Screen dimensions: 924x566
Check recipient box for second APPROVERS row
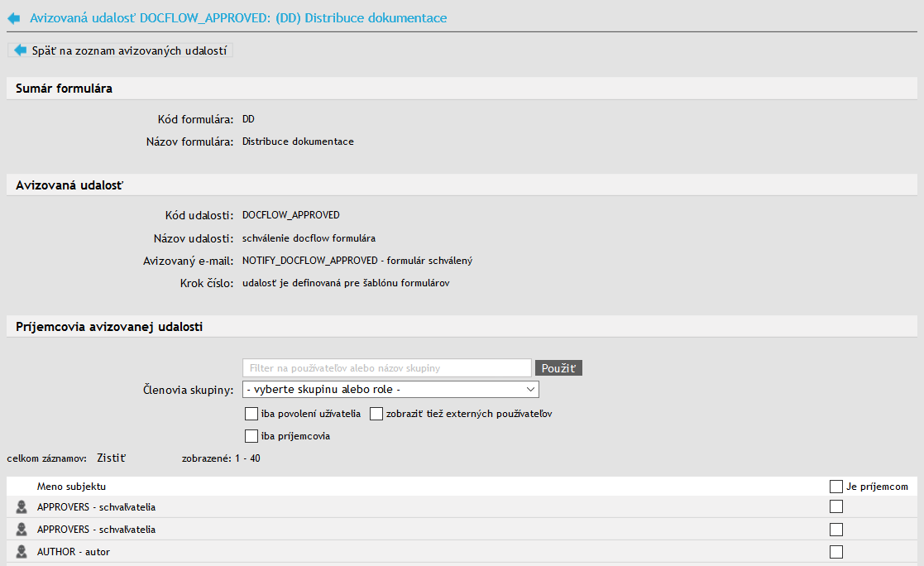click(836, 530)
